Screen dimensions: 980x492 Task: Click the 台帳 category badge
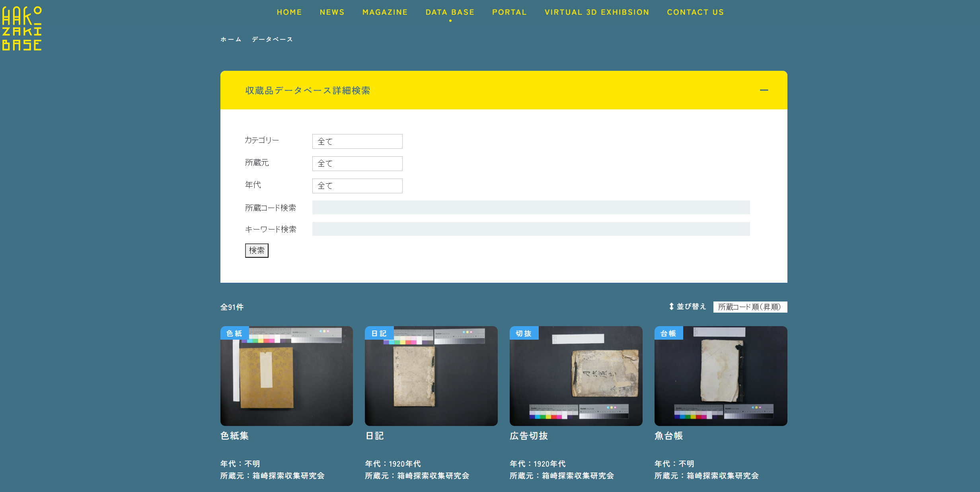pos(669,334)
